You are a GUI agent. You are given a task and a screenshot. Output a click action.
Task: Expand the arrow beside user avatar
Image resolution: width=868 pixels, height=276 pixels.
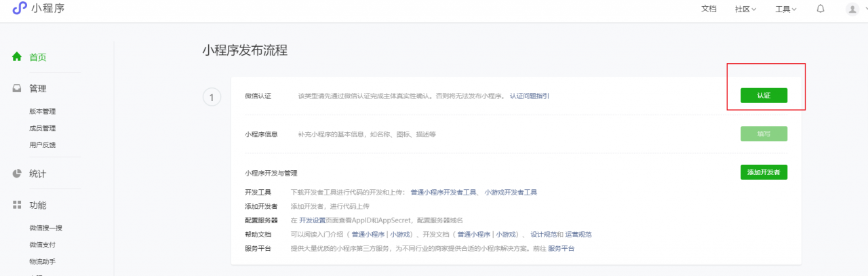[x=865, y=9]
